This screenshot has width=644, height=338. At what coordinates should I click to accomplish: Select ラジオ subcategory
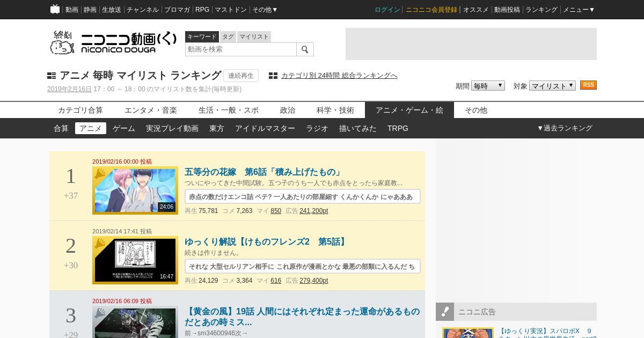point(317,128)
